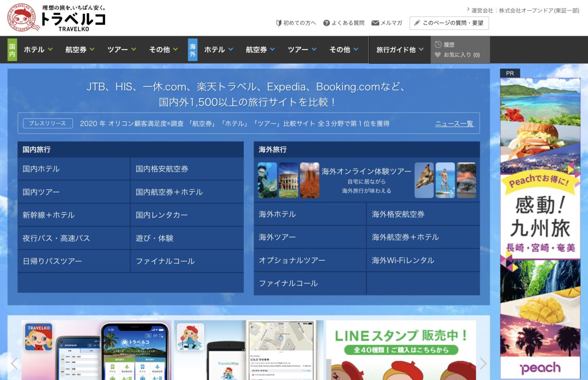Click the history clock icon
Viewport: 588px width, 380px height.
(438, 45)
